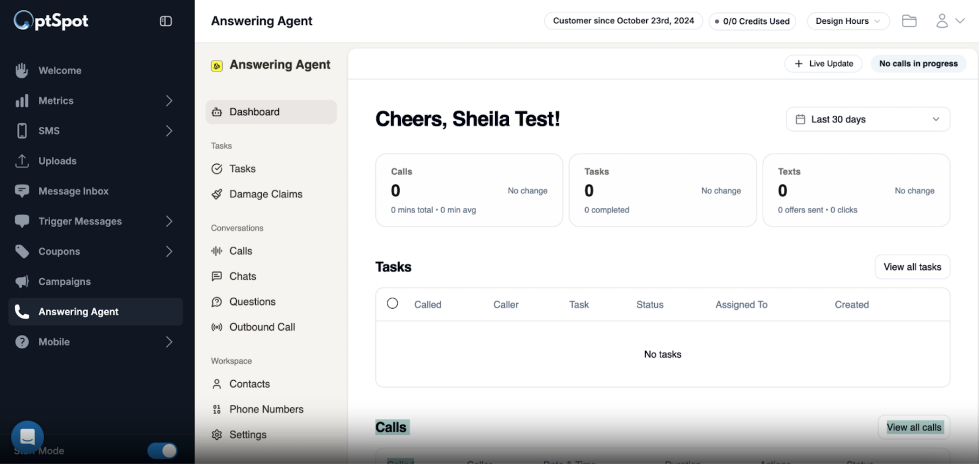Enable Live Update
Viewport: 980px width, 465px height.
point(823,63)
